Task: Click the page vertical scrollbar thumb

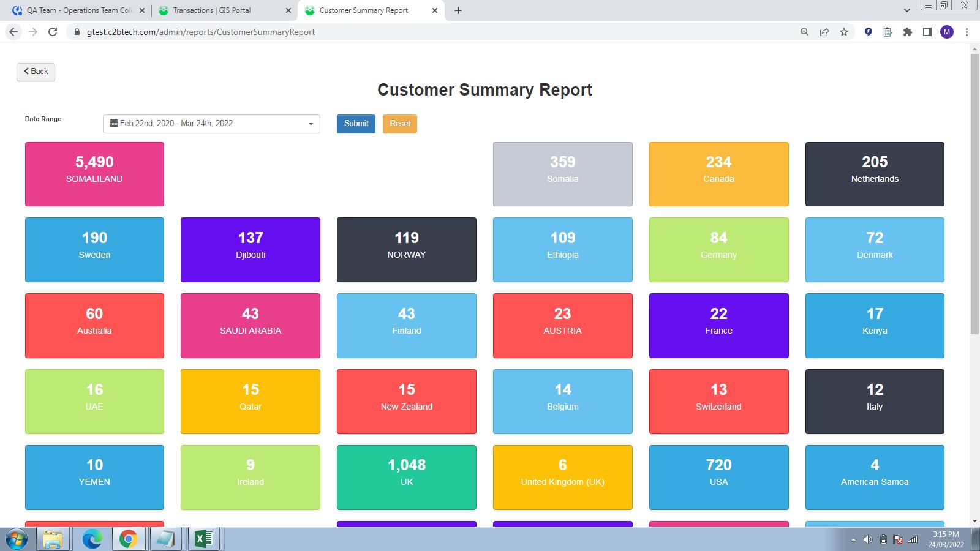Action: coord(974,194)
